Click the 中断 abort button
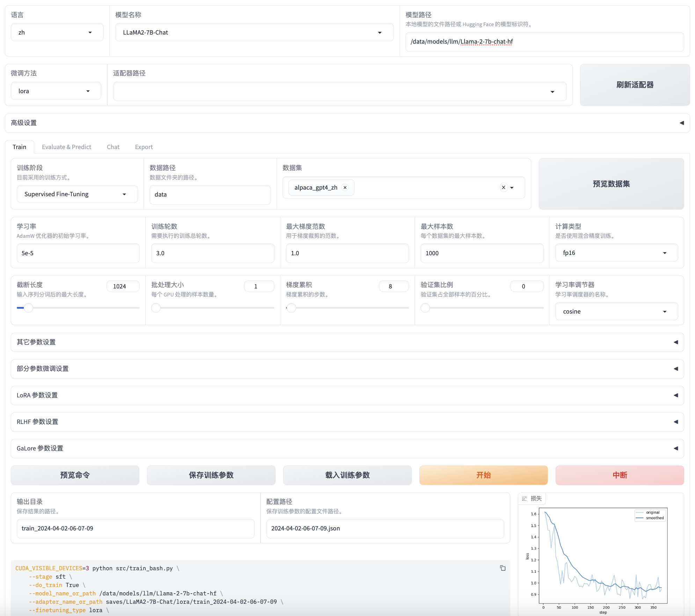695x616 pixels. pos(620,475)
